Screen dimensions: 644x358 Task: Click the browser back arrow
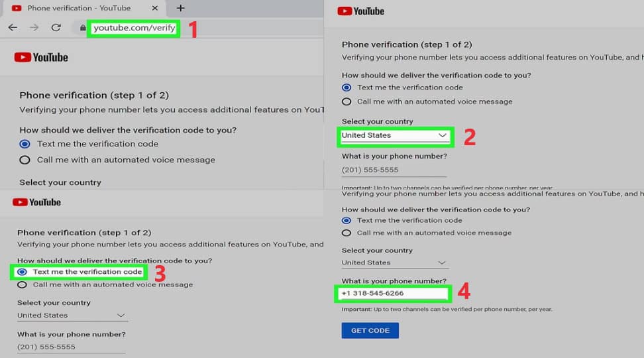click(13, 28)
